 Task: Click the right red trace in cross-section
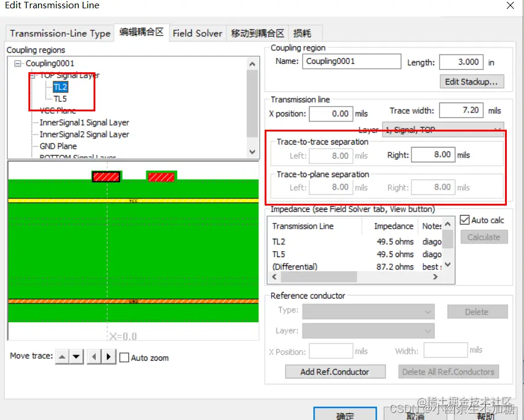pos(161,177)
